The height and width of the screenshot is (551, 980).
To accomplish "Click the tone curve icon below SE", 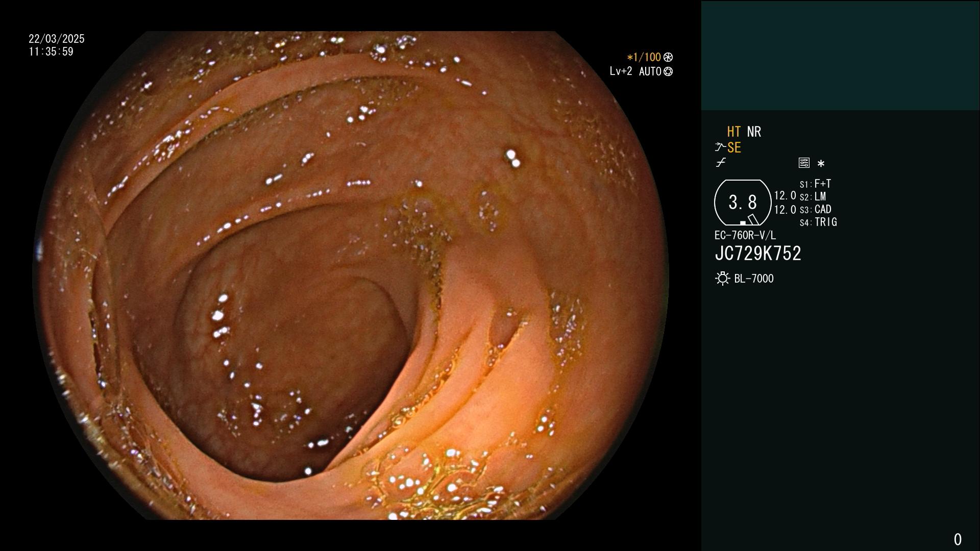I will pos(721,163).
